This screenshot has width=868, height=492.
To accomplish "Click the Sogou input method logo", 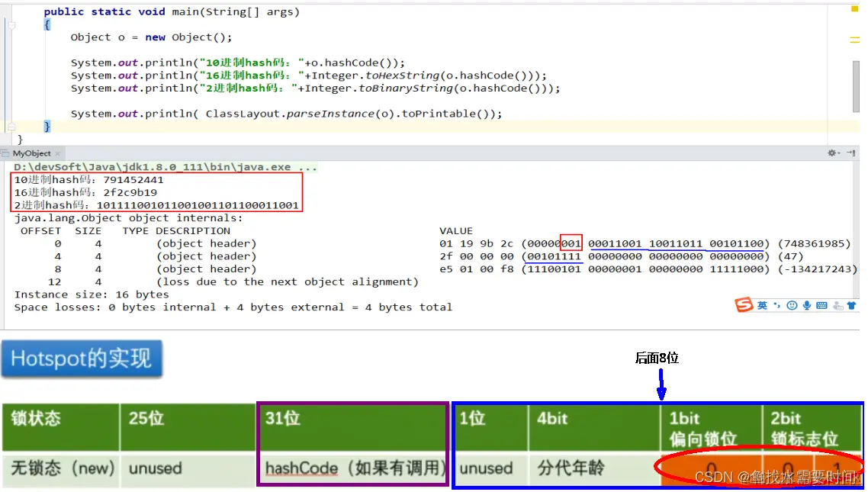I will (x=744, y=305).
